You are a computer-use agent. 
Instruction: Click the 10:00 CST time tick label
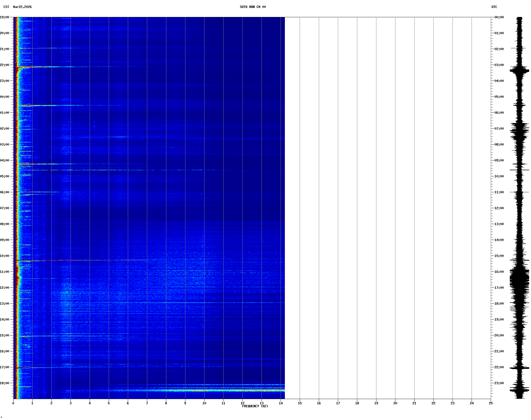[5, 256]
